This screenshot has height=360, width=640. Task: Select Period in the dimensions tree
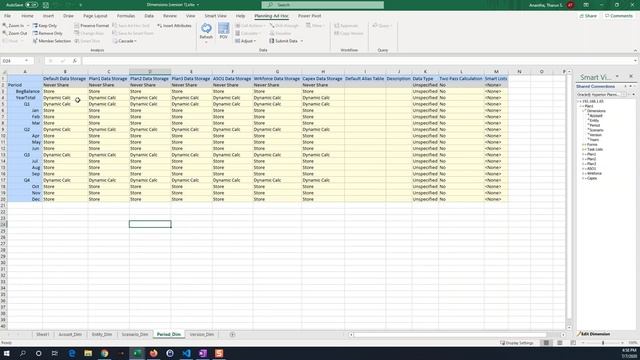coord(595,125)
